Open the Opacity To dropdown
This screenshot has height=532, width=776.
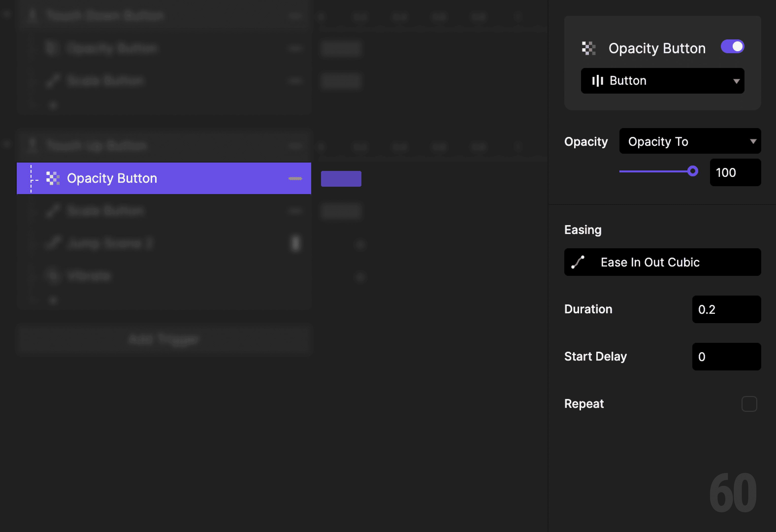coord(690,141)
